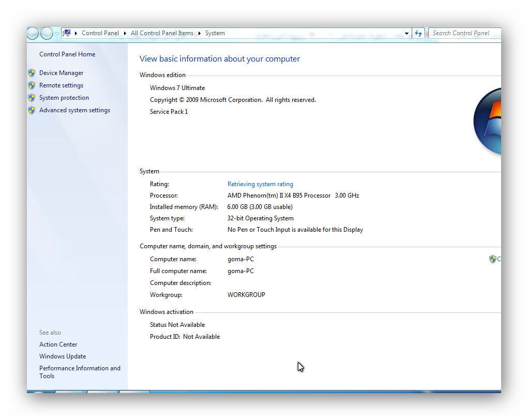Screen dimensions: 528x420
Task: Open Windows Update link
Action: [x=63, y=356]
